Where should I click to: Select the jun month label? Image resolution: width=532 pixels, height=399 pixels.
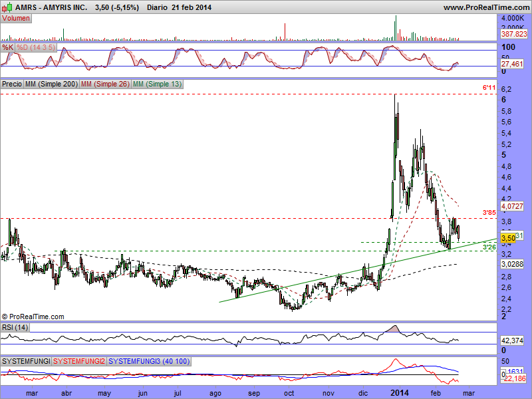tap(143, 394)
